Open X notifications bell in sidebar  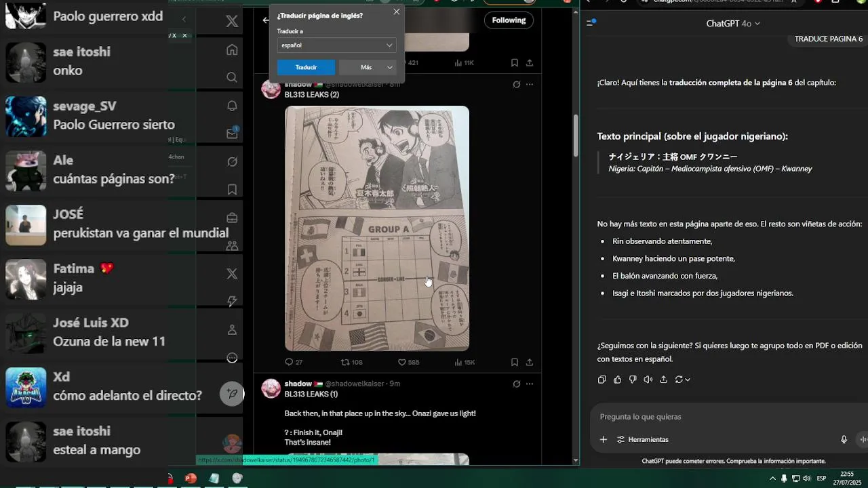(x=232, y=106)
